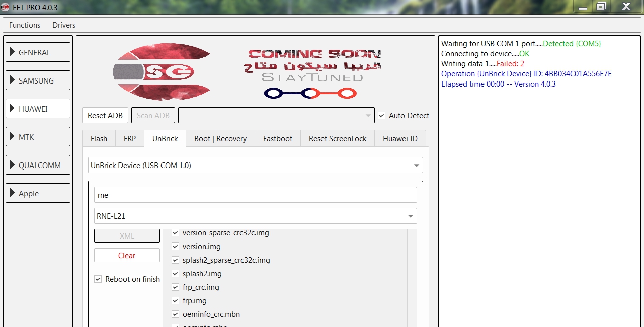The width and height of the screenshot is (644, 327).
Task: Click the model search field containing 'rne'
Action: 256,195
